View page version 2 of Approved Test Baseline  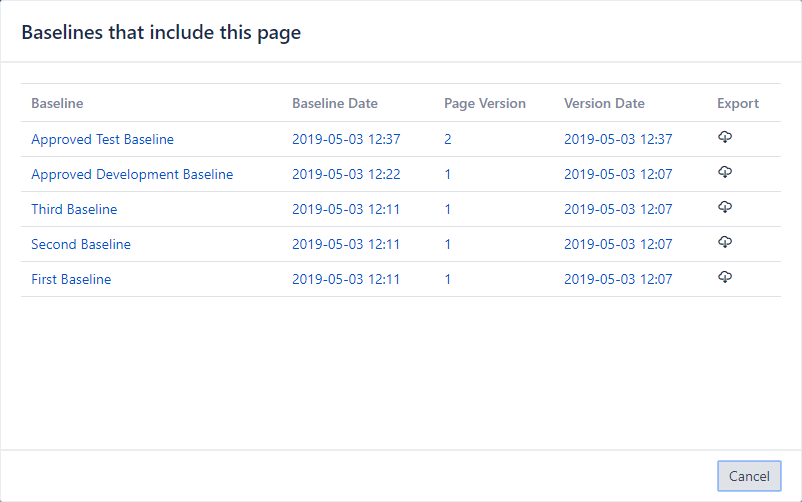pyautogui.click(x=448, y=140)
